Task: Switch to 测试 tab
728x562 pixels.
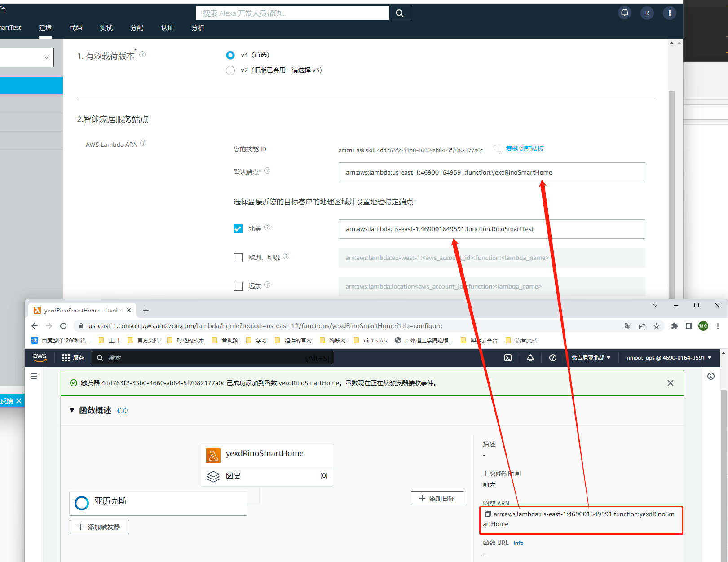Action: pyautogui.click(x=106, y=28)
